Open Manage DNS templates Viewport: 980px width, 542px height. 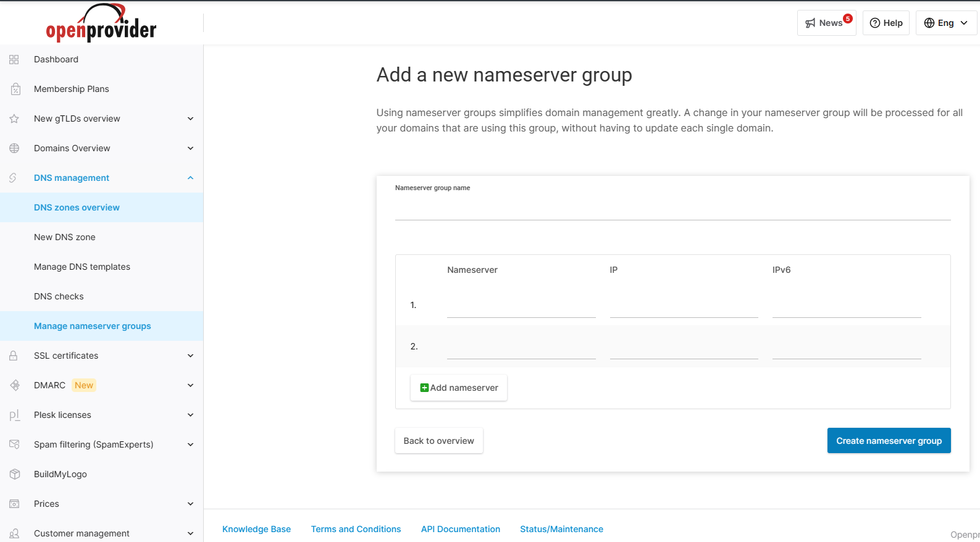tap(101, 267)
